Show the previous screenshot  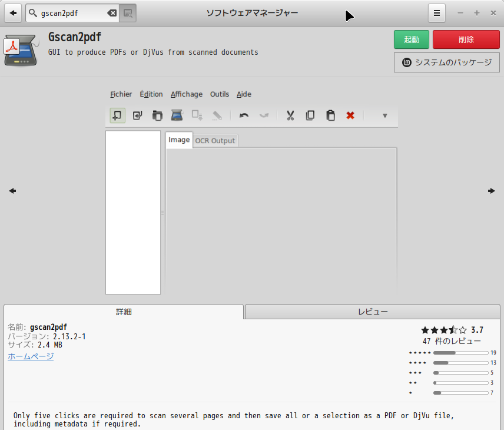tap(12, 191)
